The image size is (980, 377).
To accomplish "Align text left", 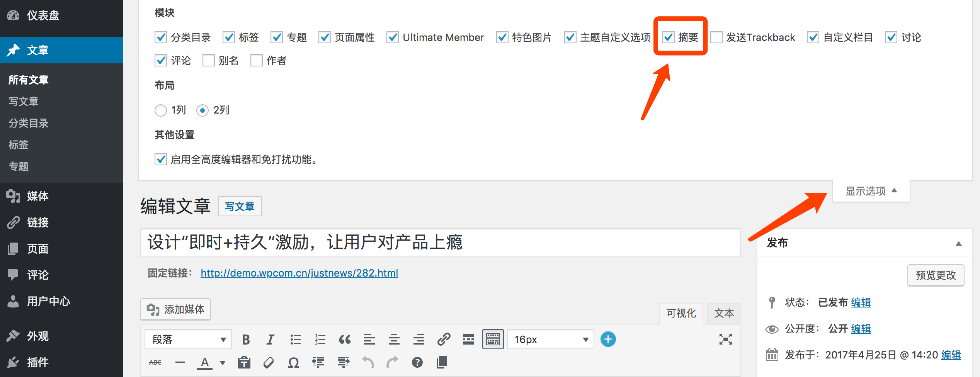I will 369,340.
